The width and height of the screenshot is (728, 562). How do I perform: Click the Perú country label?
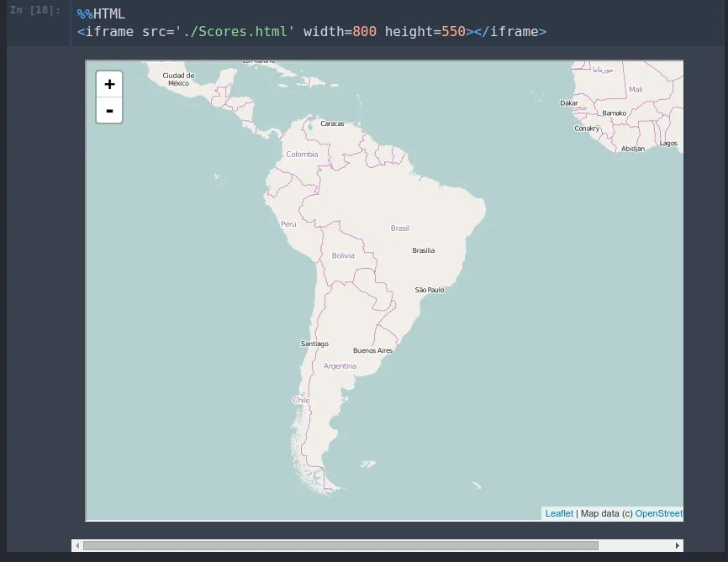click(x=288, y=224)
